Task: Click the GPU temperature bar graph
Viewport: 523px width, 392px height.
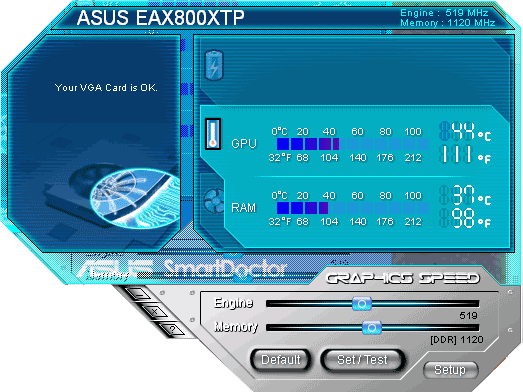Action: [x=353, y=144]
